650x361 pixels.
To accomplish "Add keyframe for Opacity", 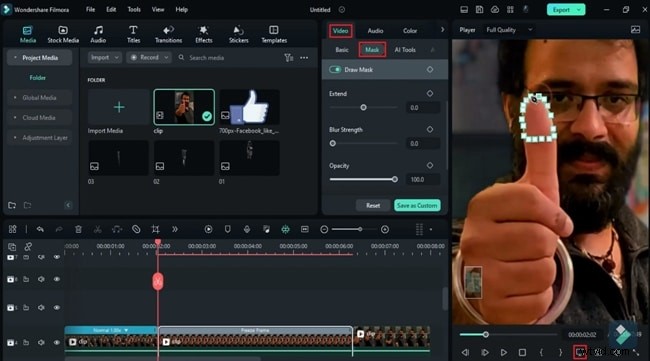I will click(x=430, y=165).
